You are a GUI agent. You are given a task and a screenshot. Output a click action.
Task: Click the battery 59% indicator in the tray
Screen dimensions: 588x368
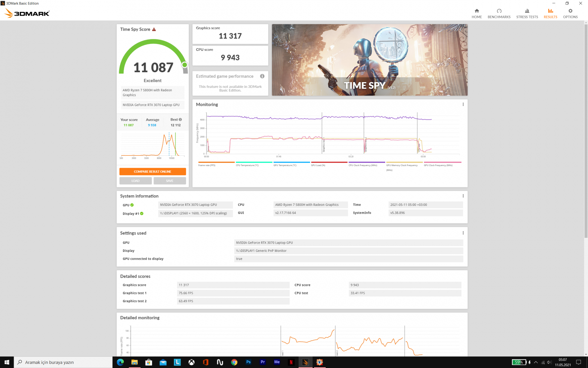519,362
